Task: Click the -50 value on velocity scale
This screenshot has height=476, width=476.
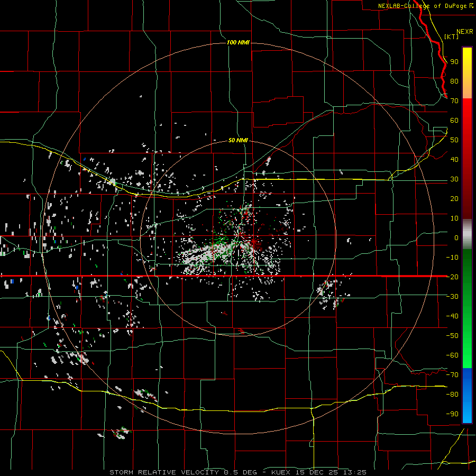Action: point(452,336)
